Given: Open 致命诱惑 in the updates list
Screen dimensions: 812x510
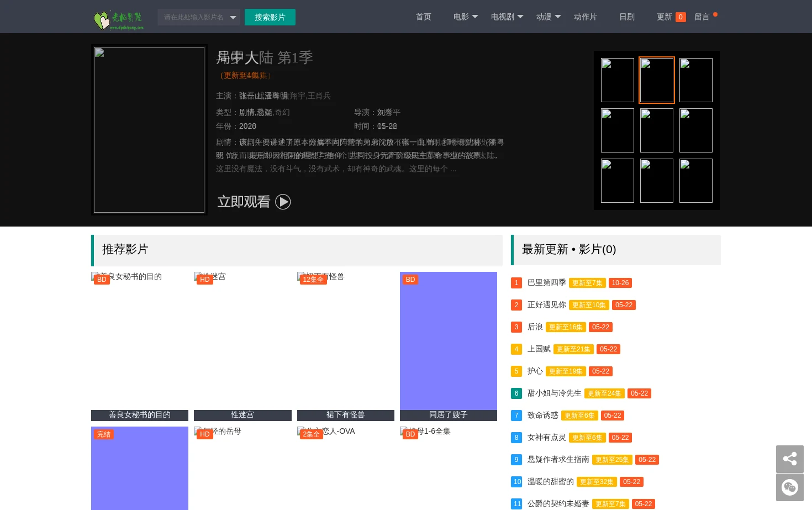Looking at the screenshot, I should pos(543,415).
